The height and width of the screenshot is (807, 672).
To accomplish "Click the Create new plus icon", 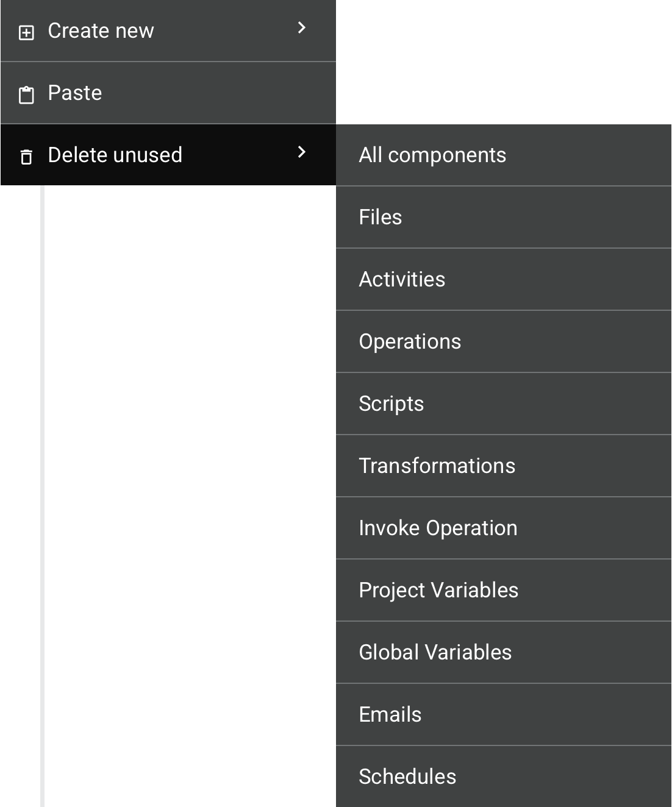I will click(x=26, y=32).
